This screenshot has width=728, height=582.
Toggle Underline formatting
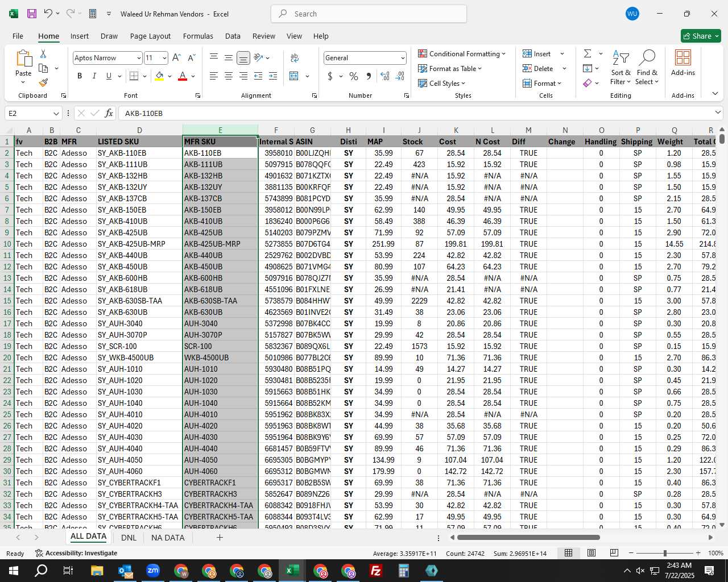coord(109,76)
